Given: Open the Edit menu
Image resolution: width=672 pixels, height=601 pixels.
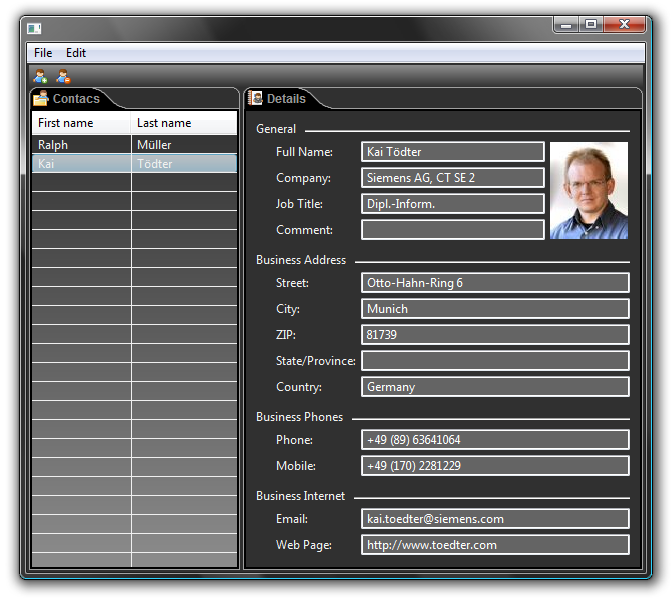Looking at the screenshot, I should tap(76, 53).
